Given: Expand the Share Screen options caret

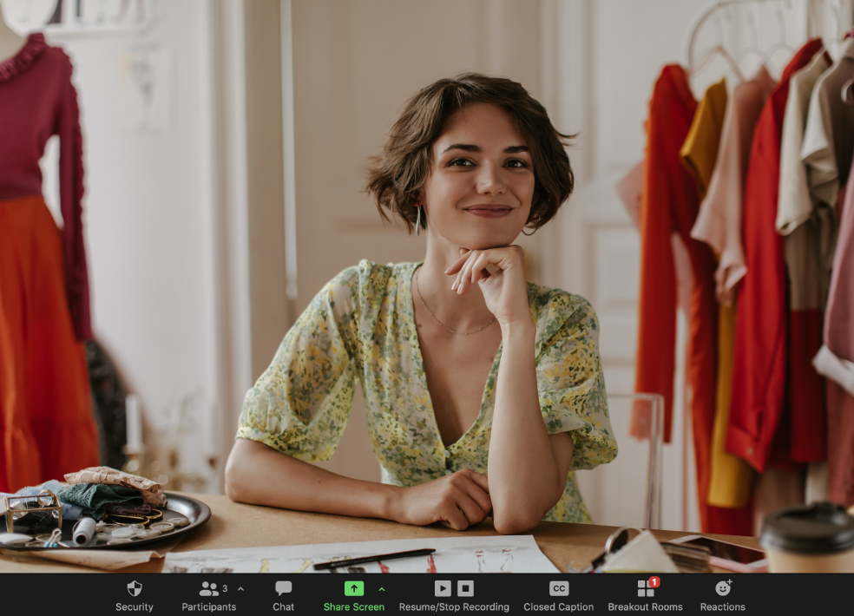Looking at the screenshot, I should pos(382,589).
